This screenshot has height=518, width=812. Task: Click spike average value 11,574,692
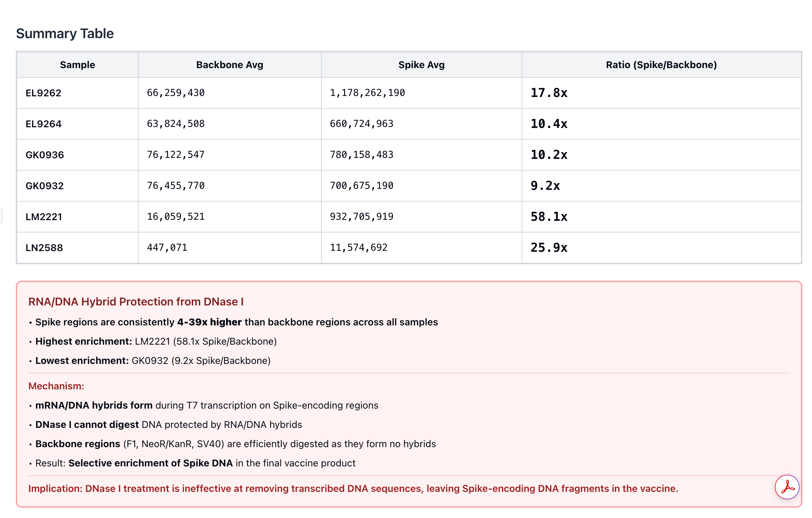coord(359,248)
